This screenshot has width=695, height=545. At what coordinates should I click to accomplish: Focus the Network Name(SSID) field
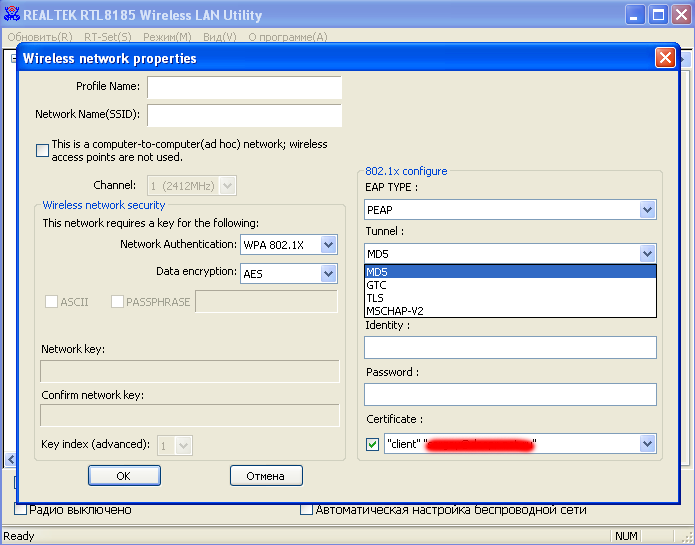pyautogui.click(x=244, y=115)
